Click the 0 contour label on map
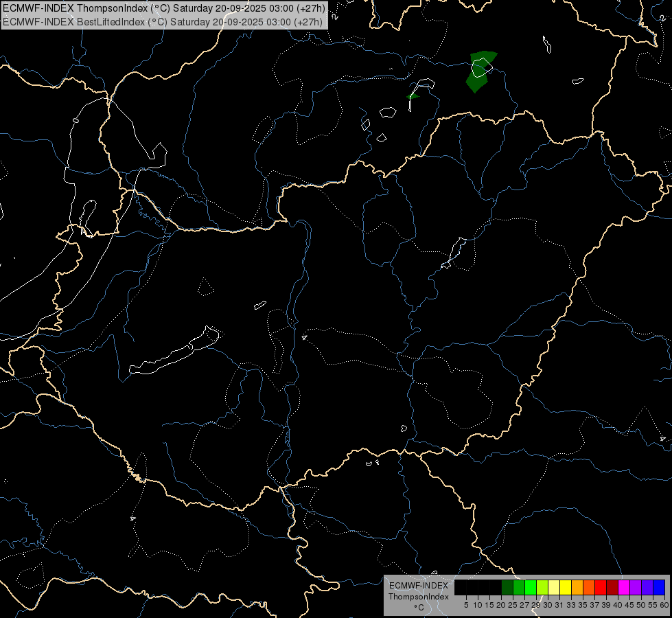Screen dimensions: 672x618 pyautogui.click(x=76, y=121)
